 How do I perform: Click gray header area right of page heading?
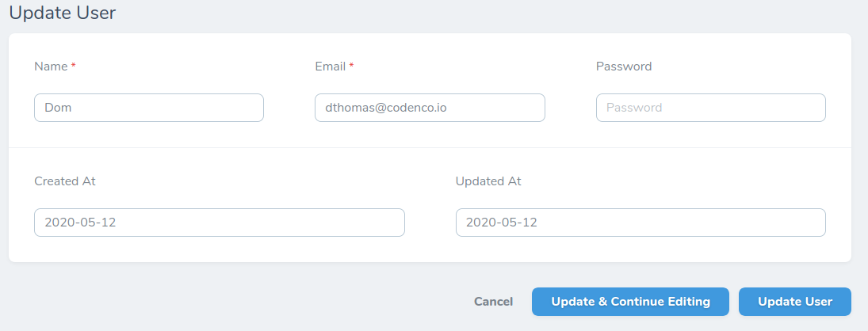click(x=476, y=13)
